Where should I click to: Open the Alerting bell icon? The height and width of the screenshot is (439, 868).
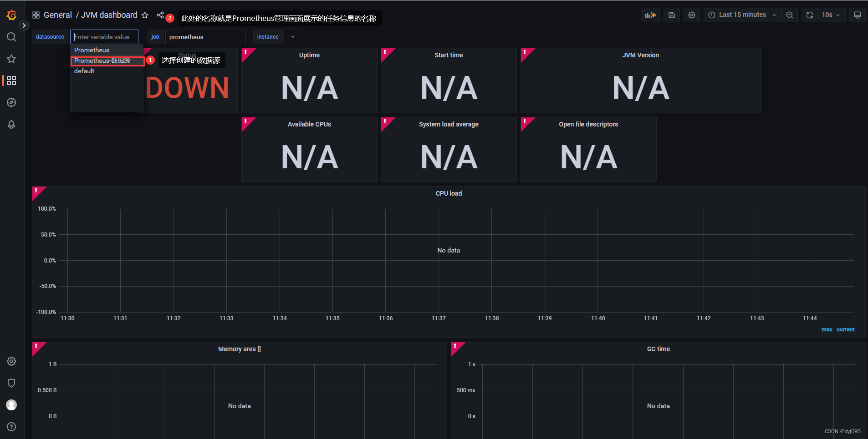(11, 124)
